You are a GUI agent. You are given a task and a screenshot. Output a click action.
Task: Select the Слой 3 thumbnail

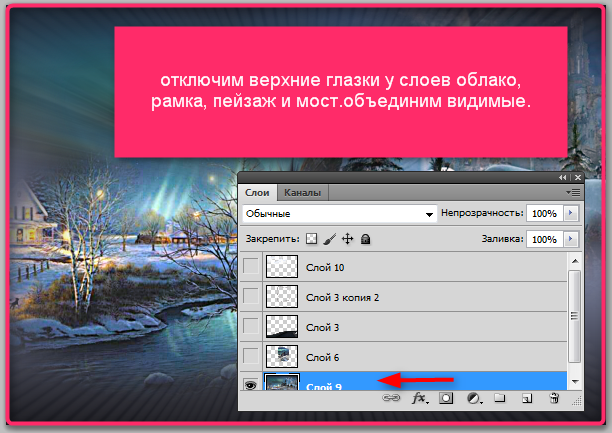pyautogui.click(x=282, y=326)
